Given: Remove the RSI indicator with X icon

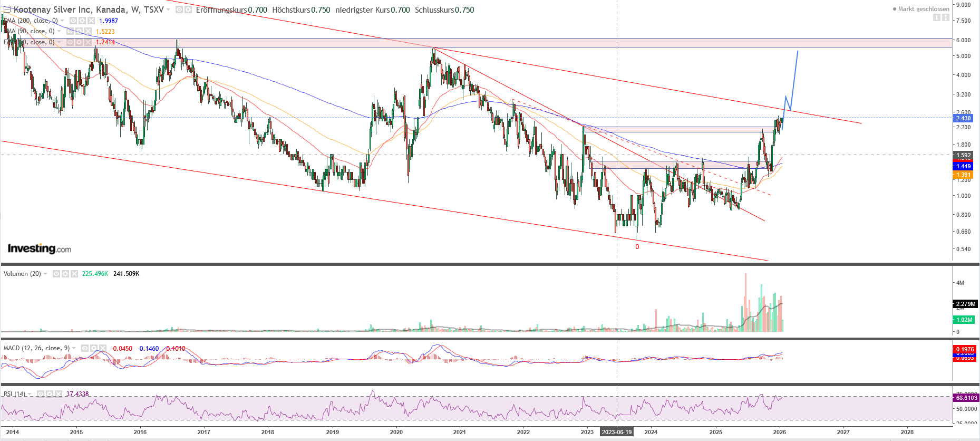Looking at the screenshot, I should (58, 394).
